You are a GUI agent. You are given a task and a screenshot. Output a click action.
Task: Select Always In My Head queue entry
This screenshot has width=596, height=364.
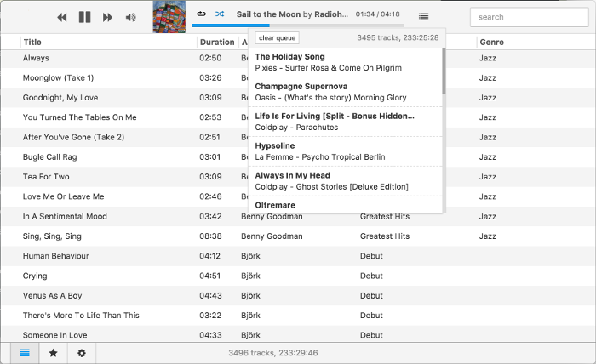[x=345, y=180]
